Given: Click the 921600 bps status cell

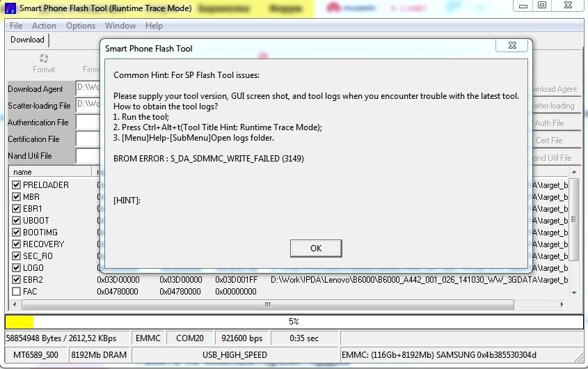Looking at the screenshot, I should coord(242,338).
